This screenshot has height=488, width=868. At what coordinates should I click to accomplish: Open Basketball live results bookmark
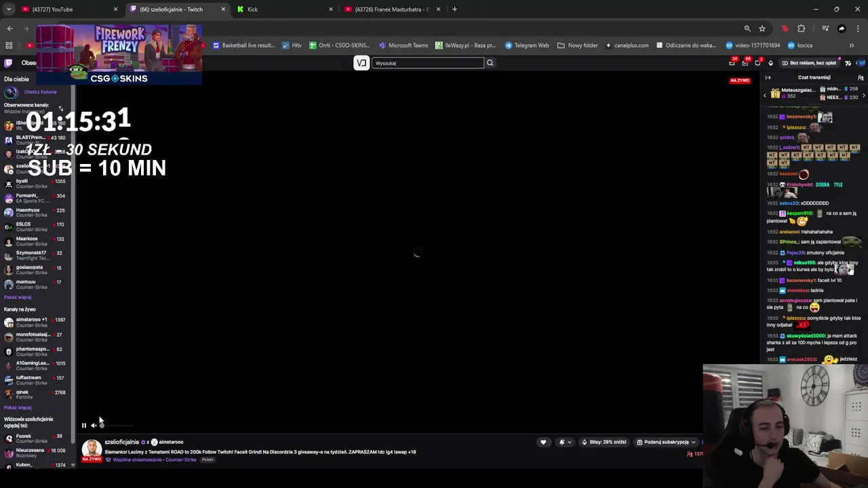[x=243, y=45]
